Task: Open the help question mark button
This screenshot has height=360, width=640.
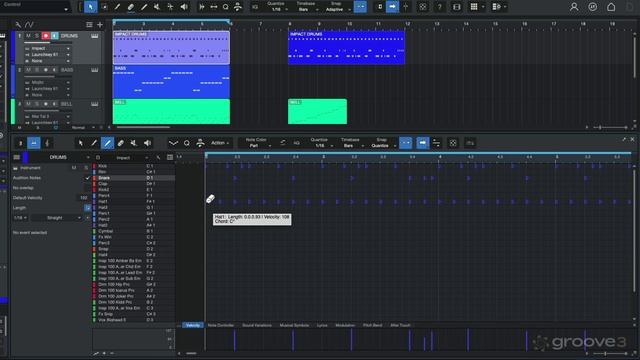Action: (x=439, y=7)
